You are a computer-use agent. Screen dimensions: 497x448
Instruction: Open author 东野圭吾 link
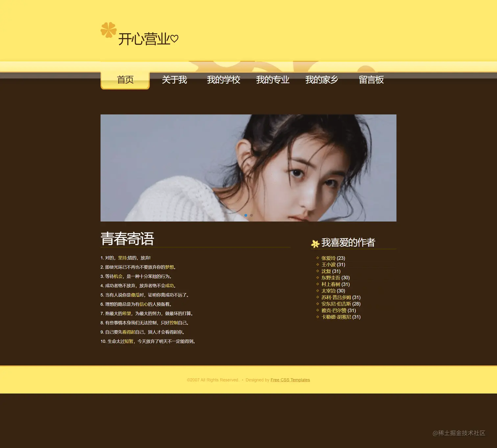331,278
